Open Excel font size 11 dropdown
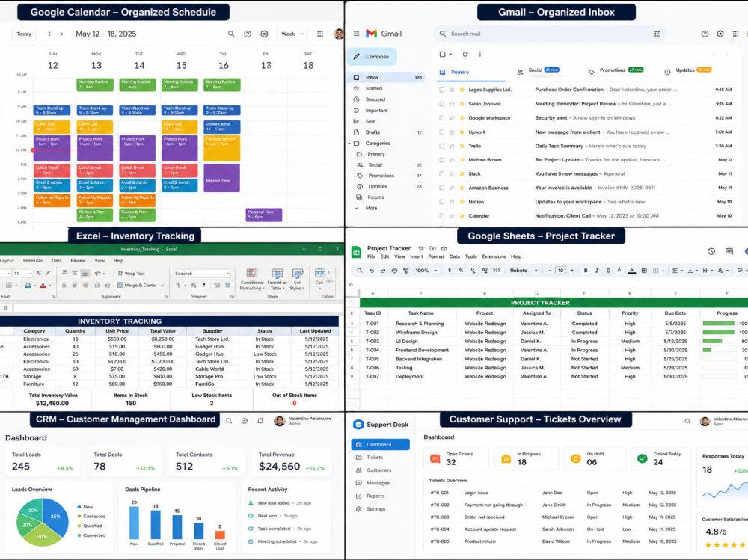The width and height of the screenshot is (748, 560). 31,274
